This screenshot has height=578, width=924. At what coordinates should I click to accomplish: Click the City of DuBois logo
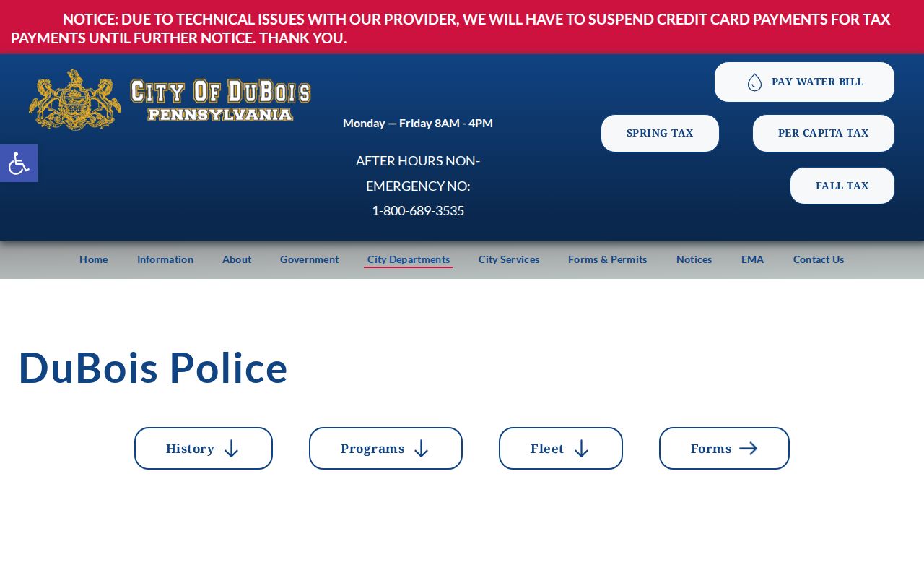[170, 100]
